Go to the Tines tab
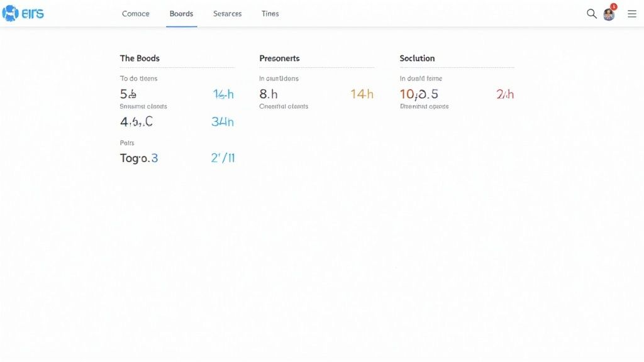The width and height of the screenshot is (644, 362). point(270,14)
